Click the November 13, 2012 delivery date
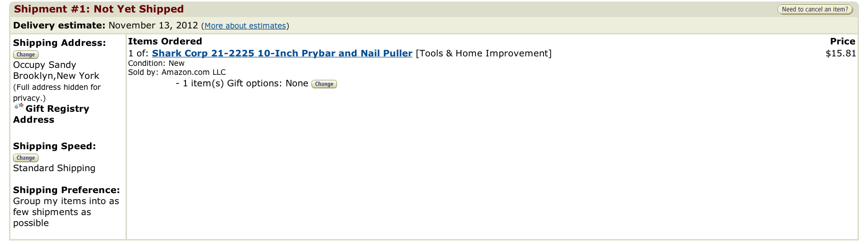 coord(153,25)
